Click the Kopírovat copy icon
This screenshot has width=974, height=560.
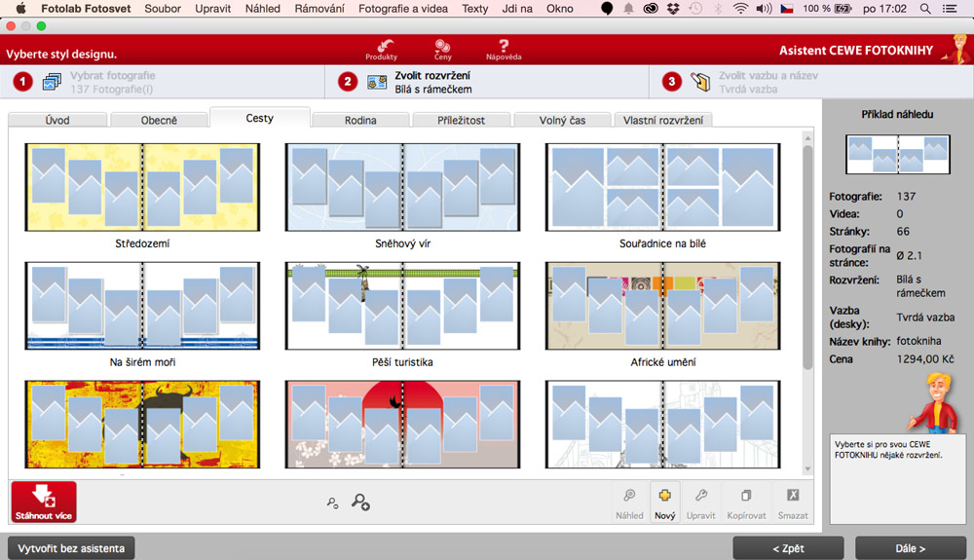click(746, 502)
